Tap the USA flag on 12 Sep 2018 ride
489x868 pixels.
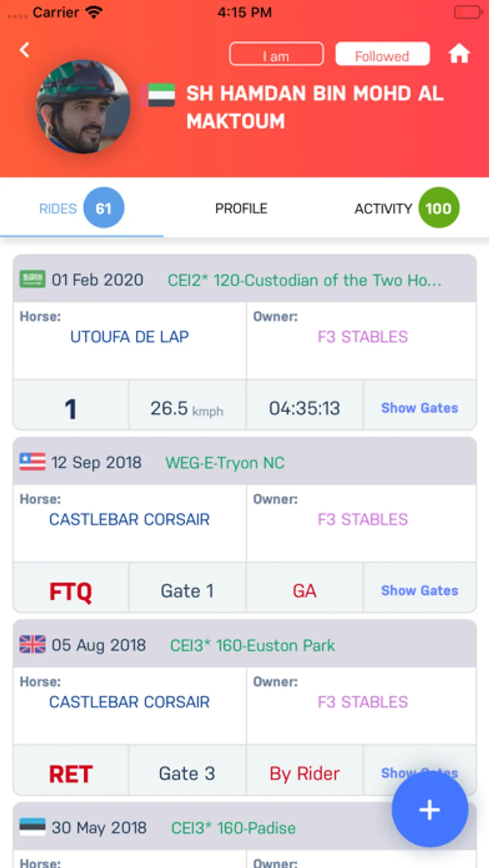pos(33,462)
